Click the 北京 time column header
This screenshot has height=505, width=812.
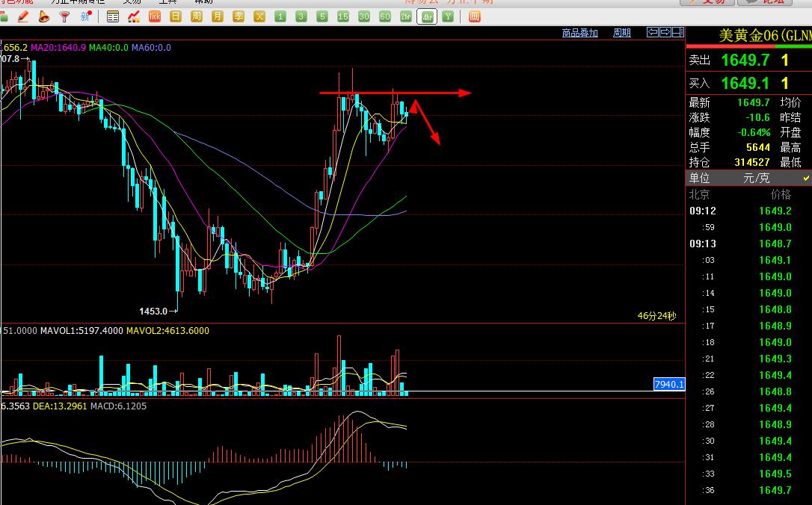coord(699,194)
